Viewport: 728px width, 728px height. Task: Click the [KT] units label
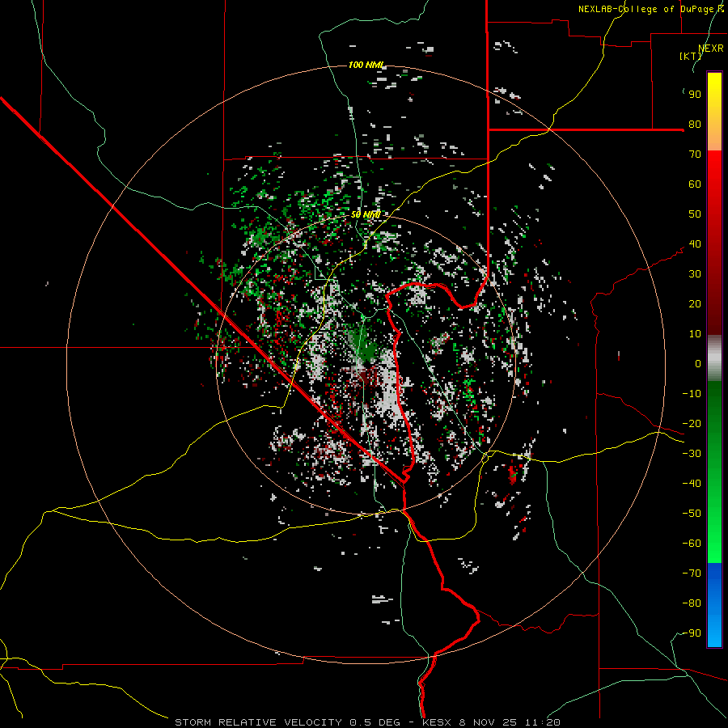(x=690, y=56)
